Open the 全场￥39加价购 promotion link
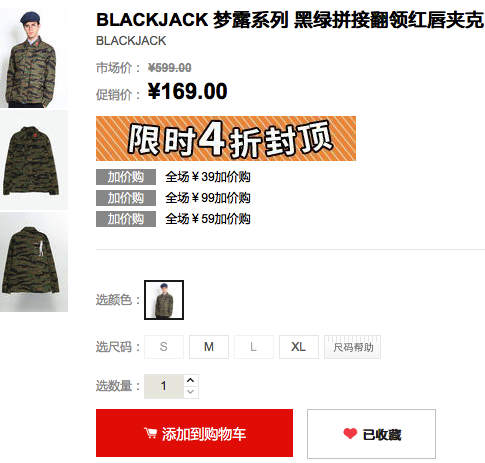Viewport: 485px width, 463px height. [x=208, y=177]
